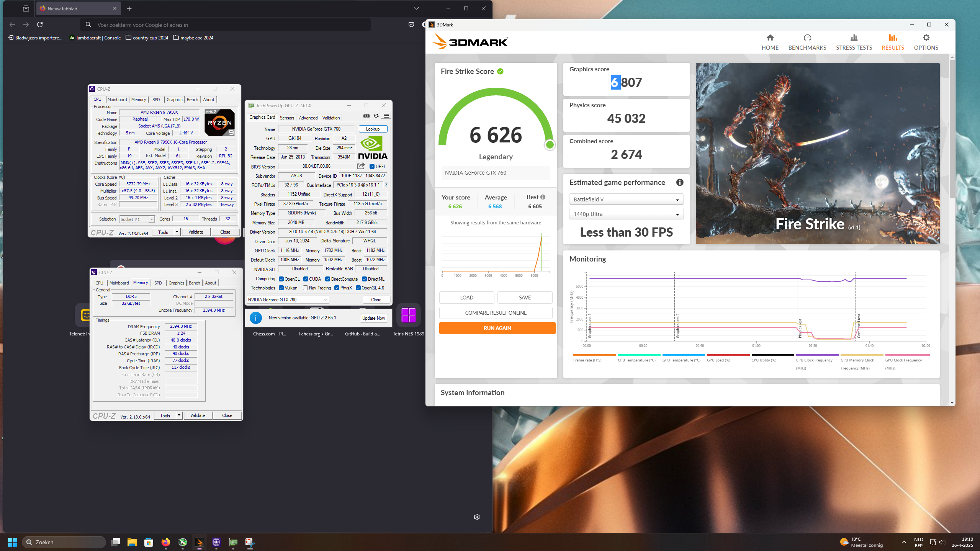
Task: Toggle the Vulkan checkbox
Action: (281, 288)
